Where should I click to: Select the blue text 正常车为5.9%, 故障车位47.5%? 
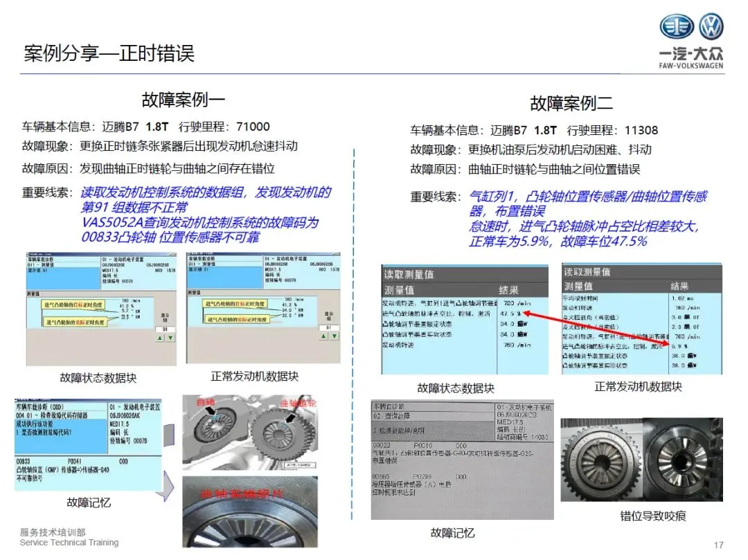click(558, 241)
